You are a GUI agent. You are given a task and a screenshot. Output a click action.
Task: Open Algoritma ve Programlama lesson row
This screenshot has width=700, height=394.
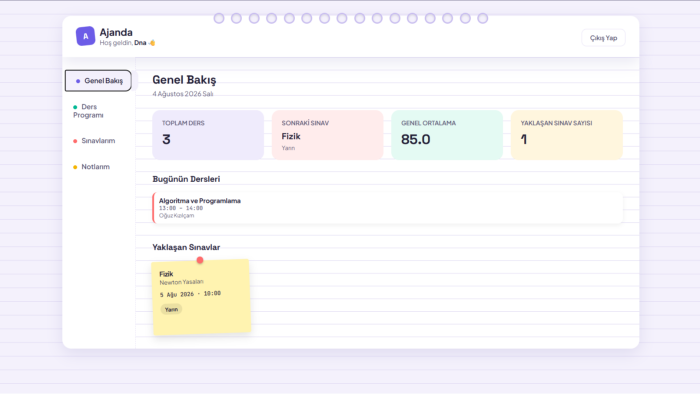pyautogui.click(x=388, y=208)
